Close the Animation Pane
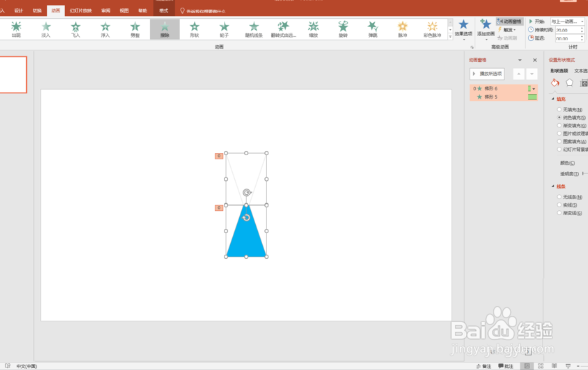The height and width of the screenshot is (370, 588). point(535,60)
